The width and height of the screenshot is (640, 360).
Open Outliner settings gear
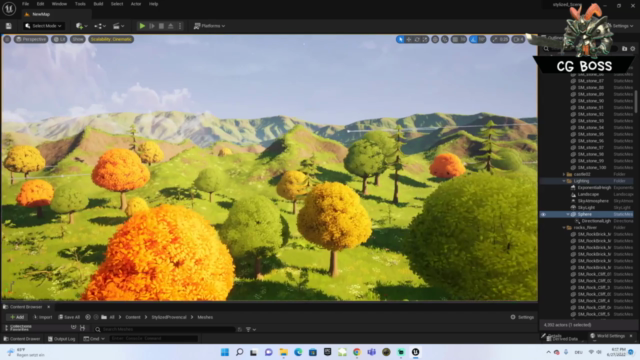[x=633, y=49]
